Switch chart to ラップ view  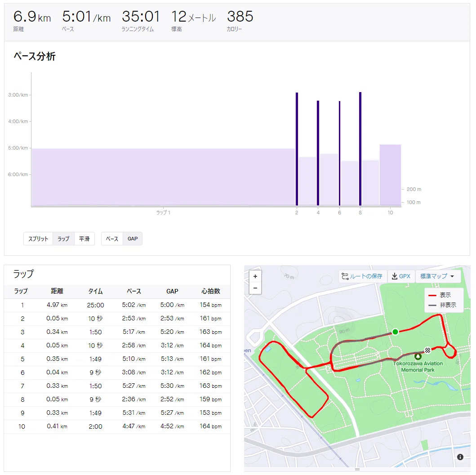click(x=63, y=239)
